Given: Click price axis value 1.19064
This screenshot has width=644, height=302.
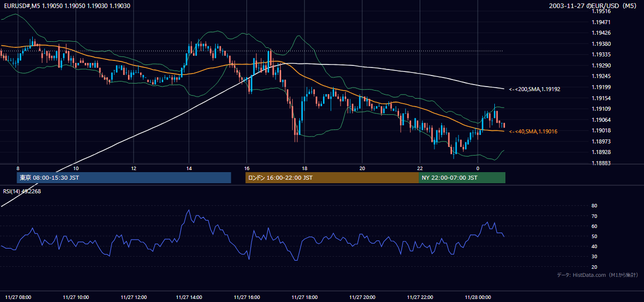Looking at the screenshot, I should coord(601,120).
